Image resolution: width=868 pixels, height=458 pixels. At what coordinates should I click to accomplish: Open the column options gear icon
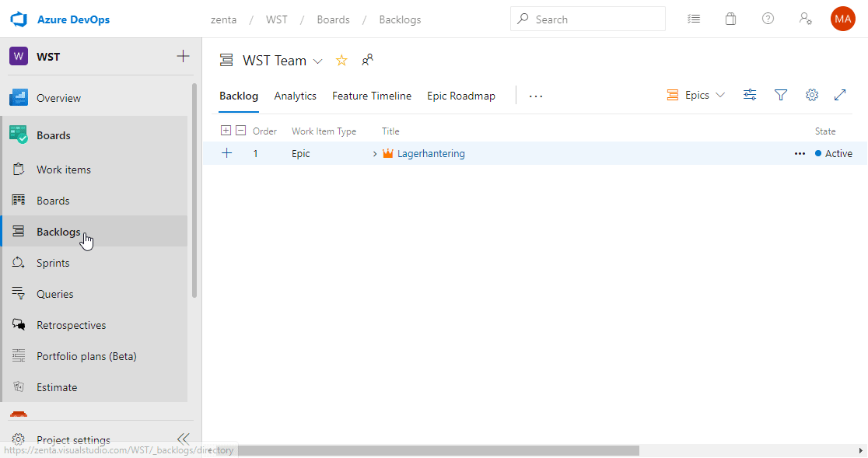812,94
